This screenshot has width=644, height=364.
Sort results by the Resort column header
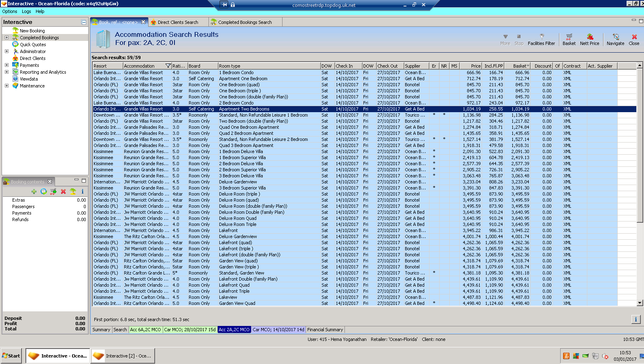(107, 66)
